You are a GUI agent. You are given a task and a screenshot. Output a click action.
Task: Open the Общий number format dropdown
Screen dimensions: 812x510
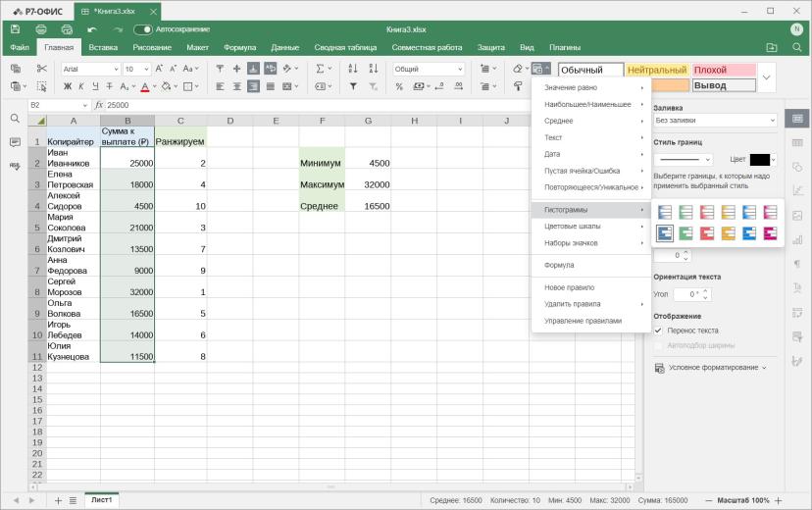[429, 69]
